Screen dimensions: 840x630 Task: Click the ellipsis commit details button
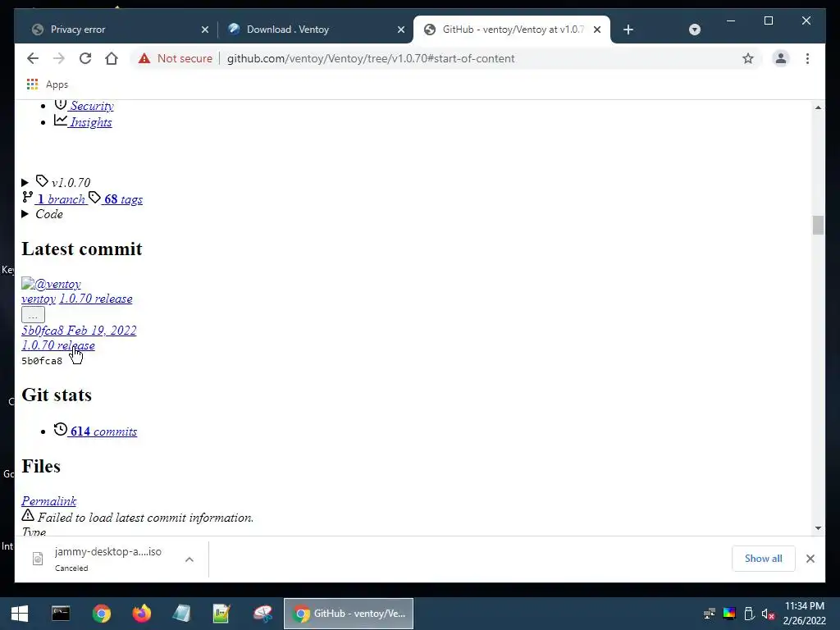tap(33, 315)
